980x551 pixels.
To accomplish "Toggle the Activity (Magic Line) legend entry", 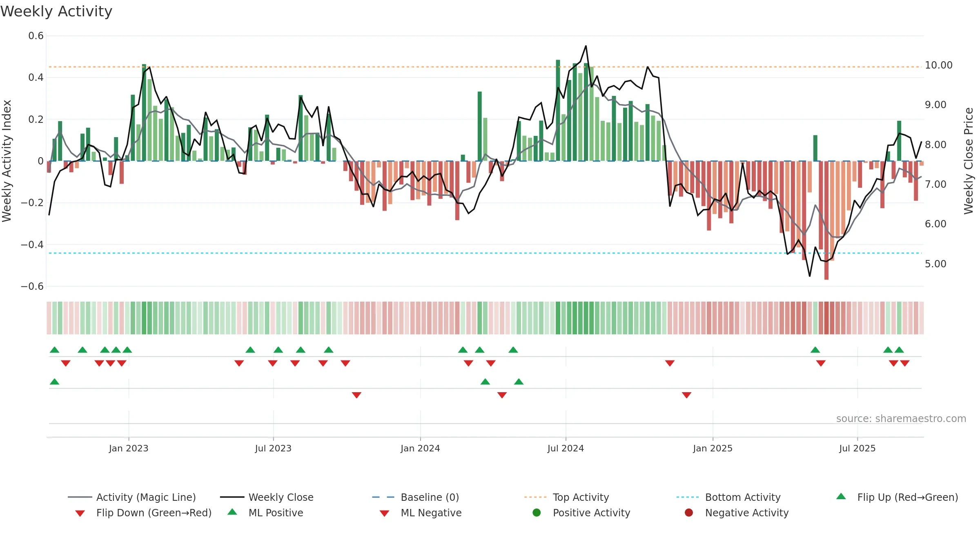I will [132, 497].
